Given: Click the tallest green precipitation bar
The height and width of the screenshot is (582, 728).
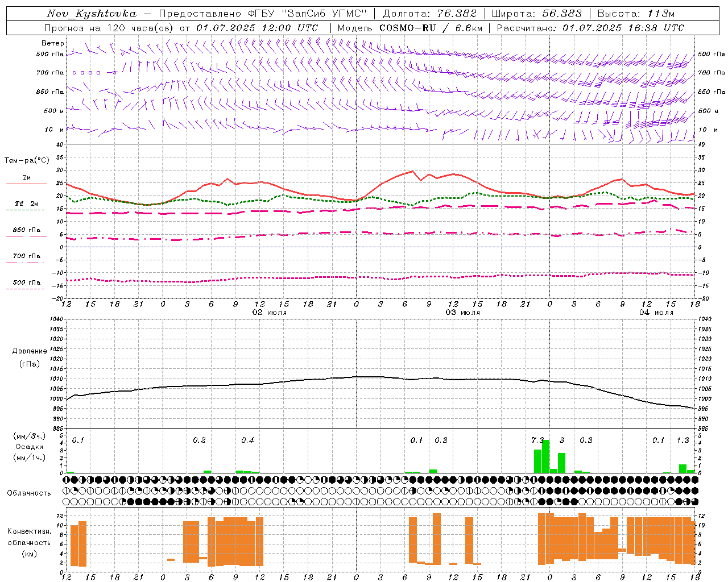Looking at the screenshot, I should 546,456.
